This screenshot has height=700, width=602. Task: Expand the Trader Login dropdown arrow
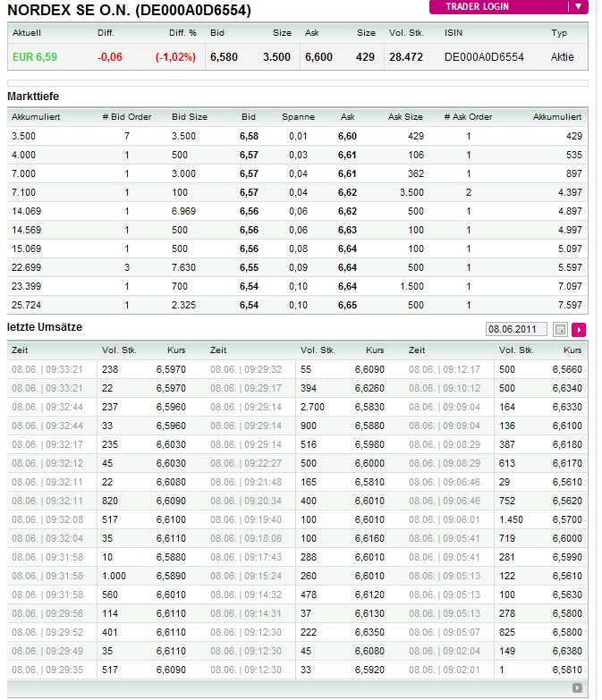coord(579,7)
